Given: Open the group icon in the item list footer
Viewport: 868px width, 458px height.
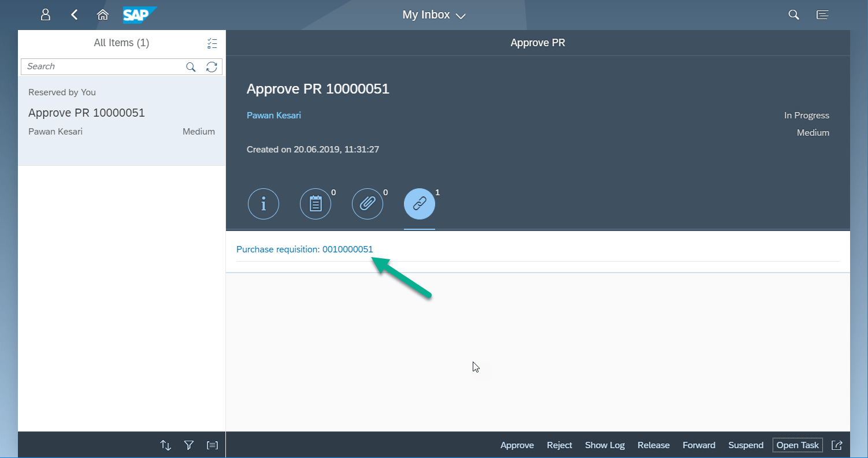Looking at the screenshot, I should pos(212,445).
